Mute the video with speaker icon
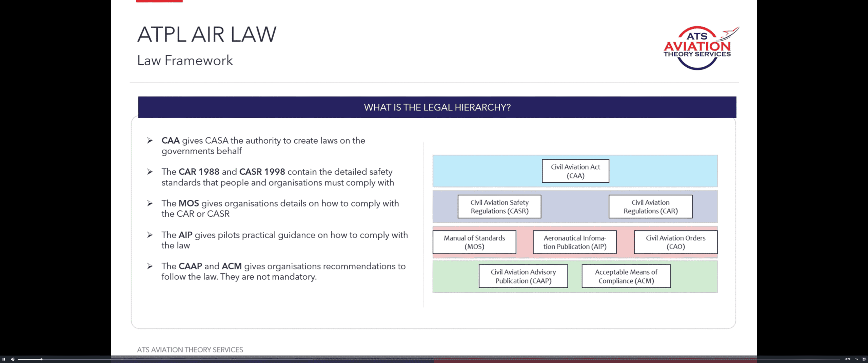 [13, 359]
